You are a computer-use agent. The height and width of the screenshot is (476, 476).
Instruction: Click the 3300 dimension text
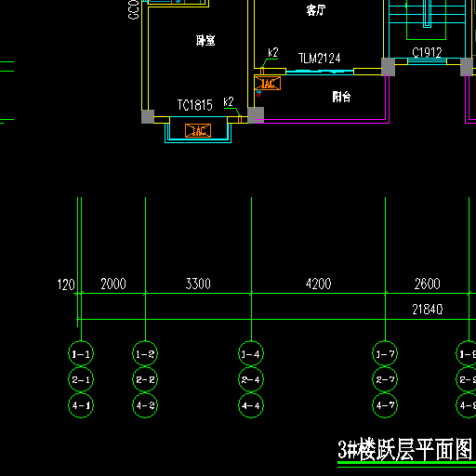[x=198, y=284]
